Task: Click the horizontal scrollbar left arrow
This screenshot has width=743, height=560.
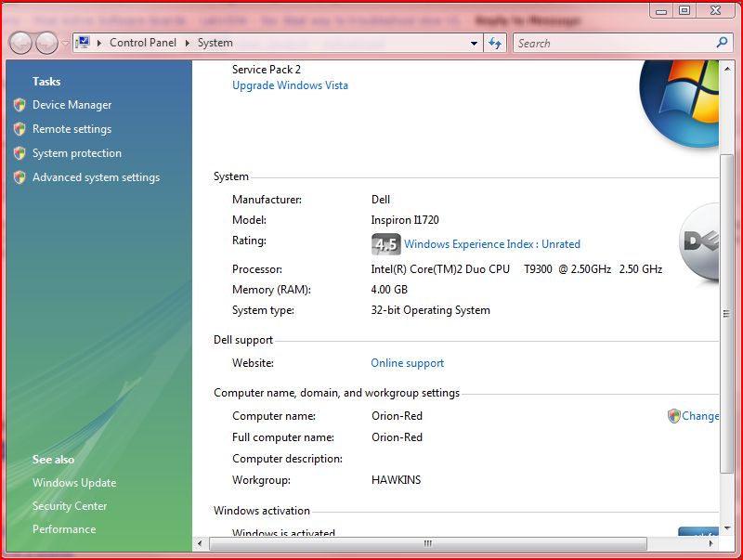Action: pyautogui.click(x=200, y=543)
